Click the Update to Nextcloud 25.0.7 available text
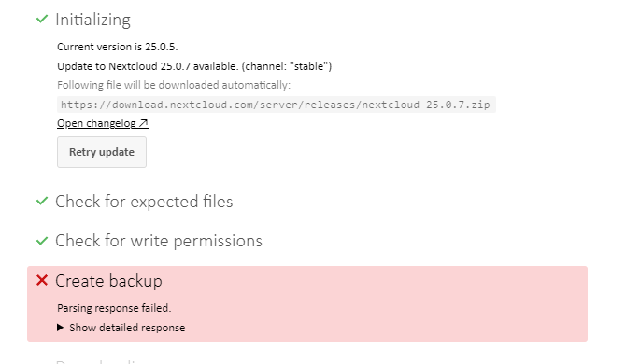The width and height of the screenshot is (640, 364). tap(194, 66)
